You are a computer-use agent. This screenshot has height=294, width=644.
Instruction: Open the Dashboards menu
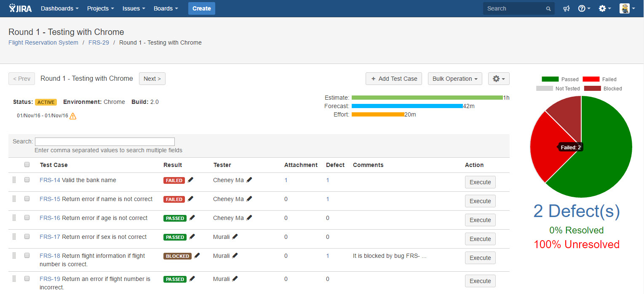point(59,8)
